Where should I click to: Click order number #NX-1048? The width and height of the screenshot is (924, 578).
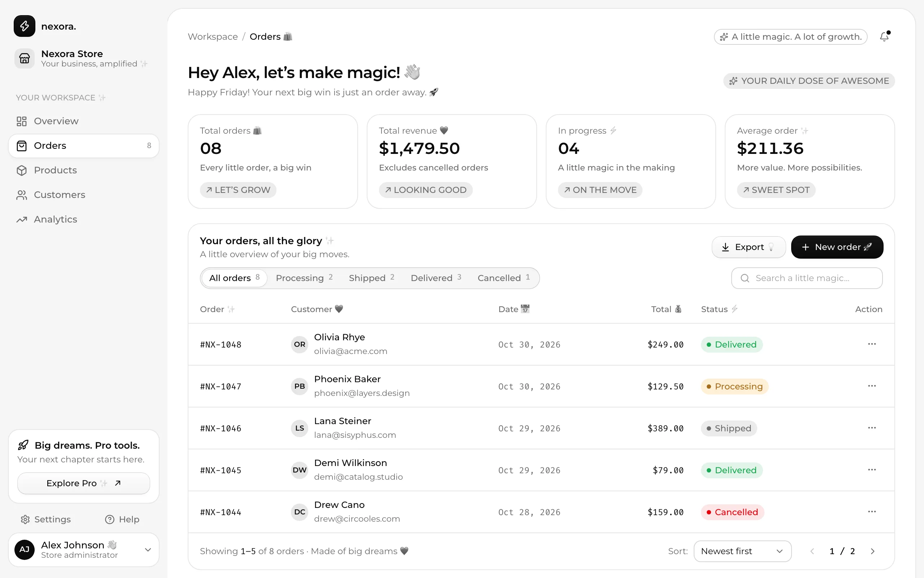[x=221, y=344]
